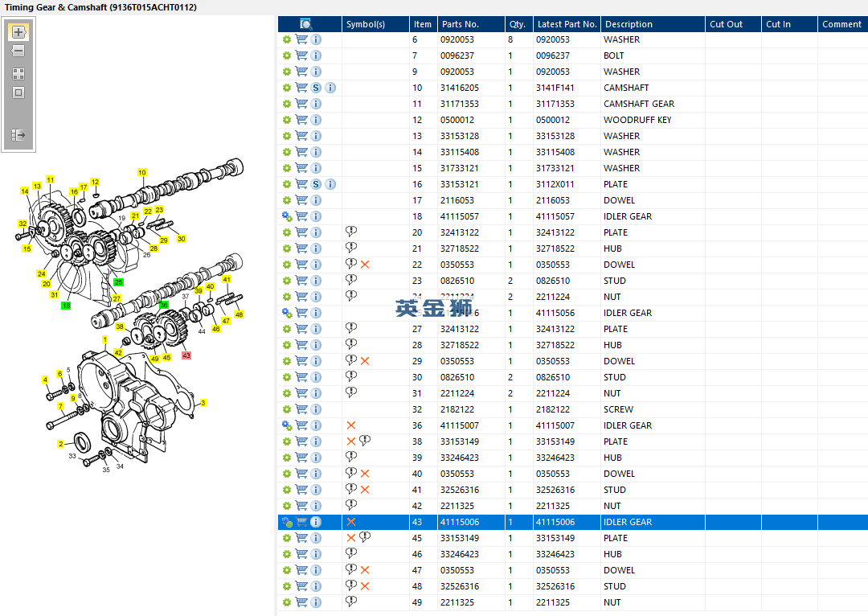The width and height of the screenshot is (868, 616).
Task: Select callout 3 in the diagram
Action: point(203,403)
